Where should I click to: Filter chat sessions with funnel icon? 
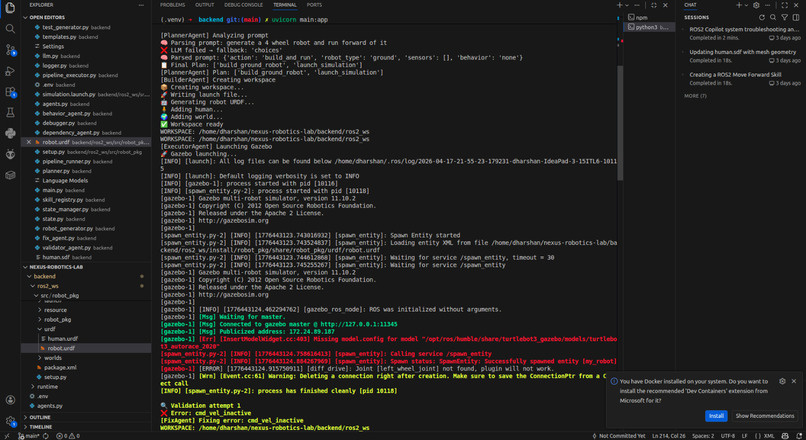(x=784, y=17)
